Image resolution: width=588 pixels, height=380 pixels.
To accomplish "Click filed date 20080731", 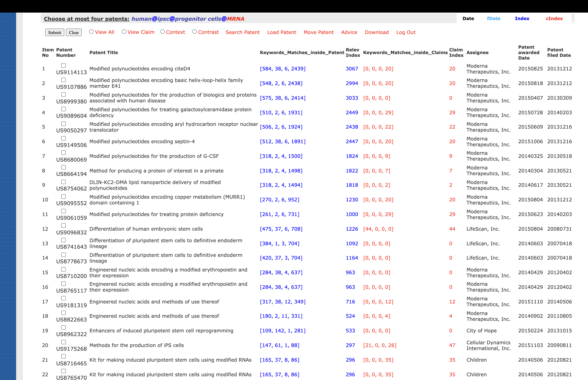I will (x=559, y=229).
